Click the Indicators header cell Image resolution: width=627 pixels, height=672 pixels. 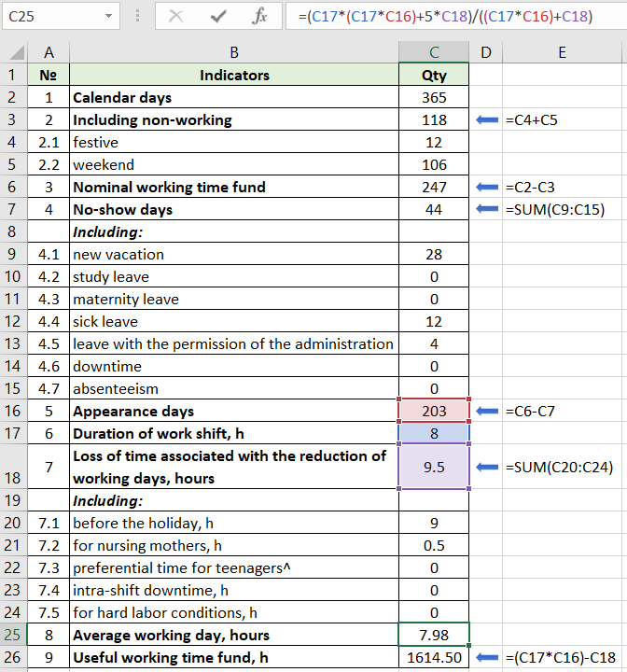234,75
